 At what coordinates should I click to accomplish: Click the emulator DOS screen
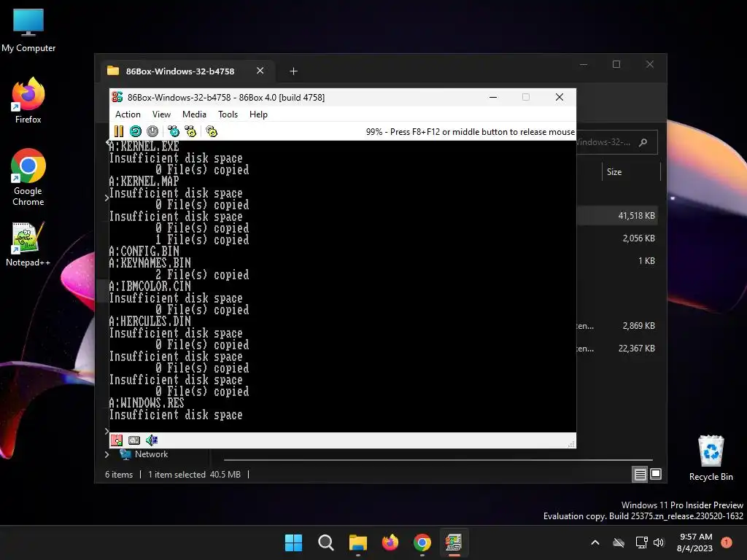click(x=343, y=286)
